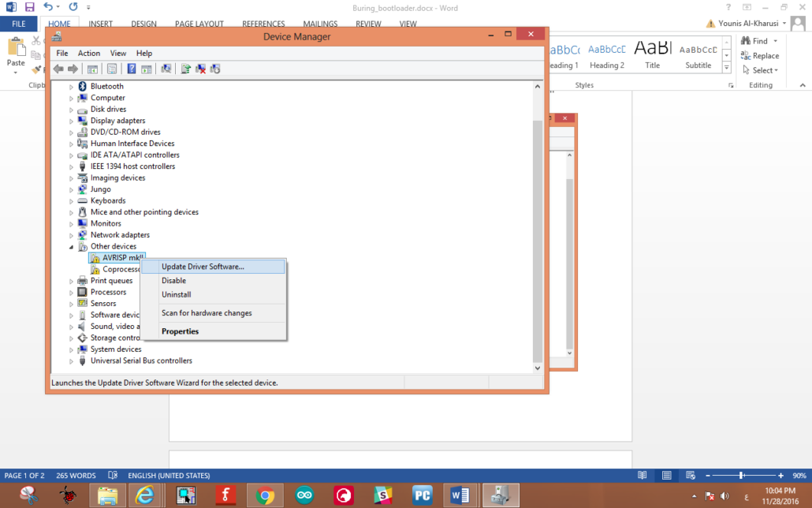812x508 pixels.
Task: Switch Word to Print Layout view
Action: click(x=666, y=476)
